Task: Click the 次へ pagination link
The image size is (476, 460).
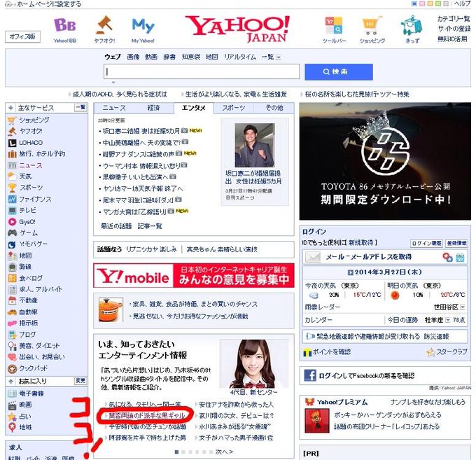Action: pyautogui.click(x=224, y=452)
